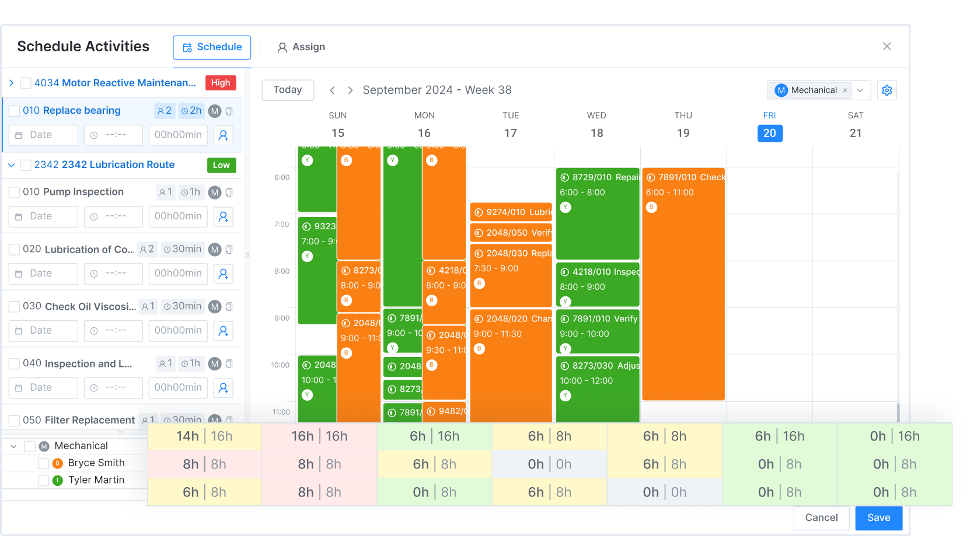The width and height of the screenshot is (970, 560).
Task: Switch to the Assign tab
Action: tap(301, 47)
